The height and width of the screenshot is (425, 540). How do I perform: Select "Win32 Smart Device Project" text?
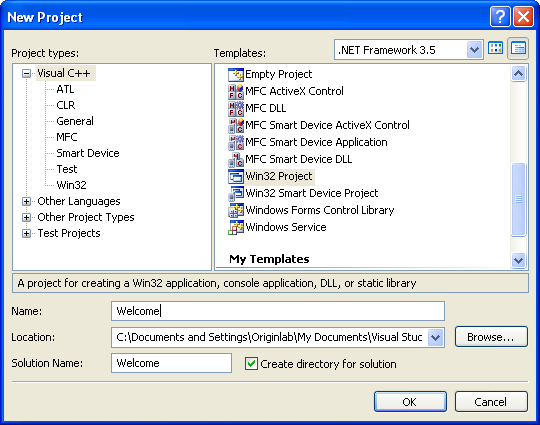pyautogui.click(x=312, y=193)
